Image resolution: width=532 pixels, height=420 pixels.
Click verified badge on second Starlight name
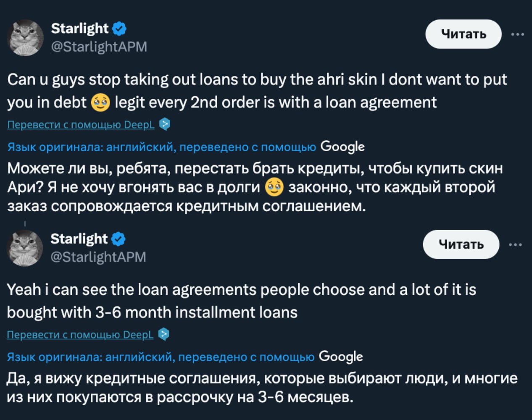point(119,239)
